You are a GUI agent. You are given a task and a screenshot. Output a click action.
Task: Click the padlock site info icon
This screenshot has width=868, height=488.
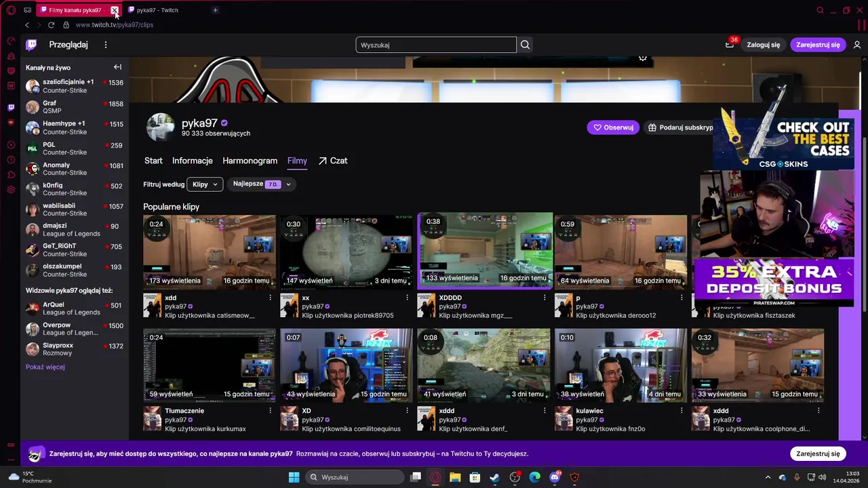[x=66, y=25]
